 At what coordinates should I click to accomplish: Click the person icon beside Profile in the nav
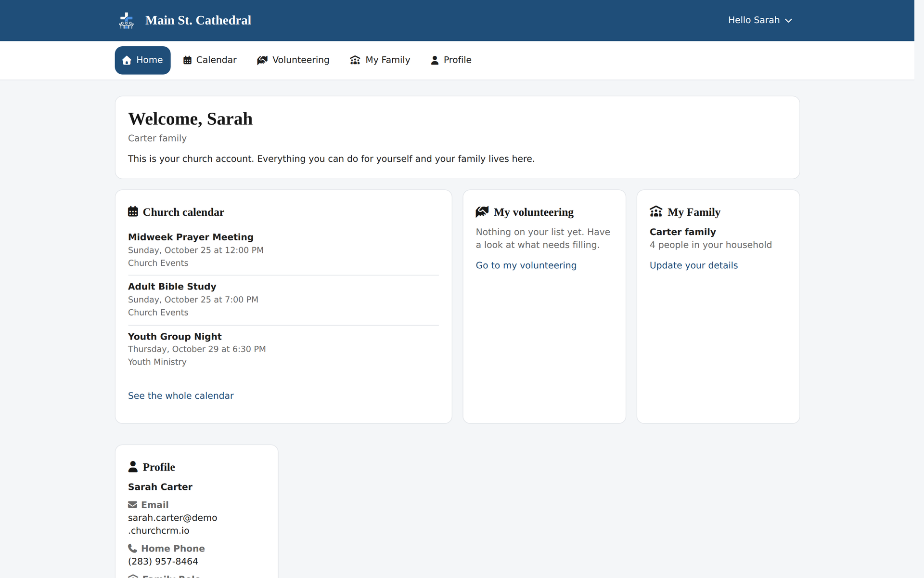click(x=435, y=60)
